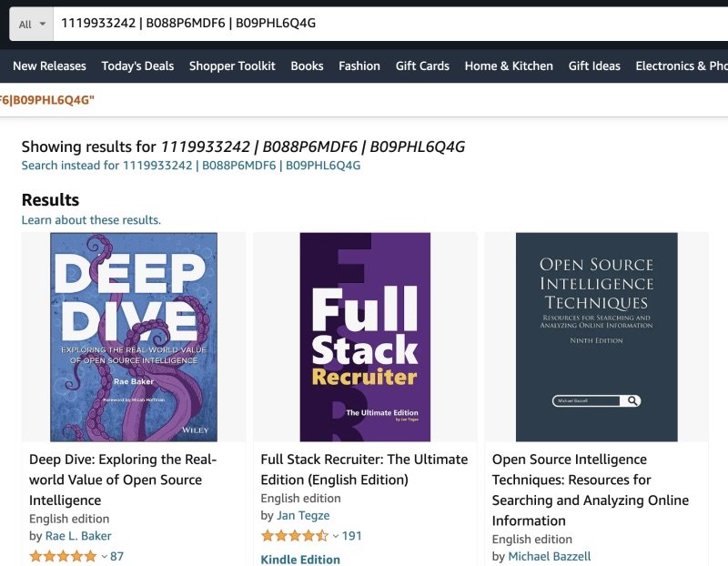Click the 'Results' heading

click(50, 199)
